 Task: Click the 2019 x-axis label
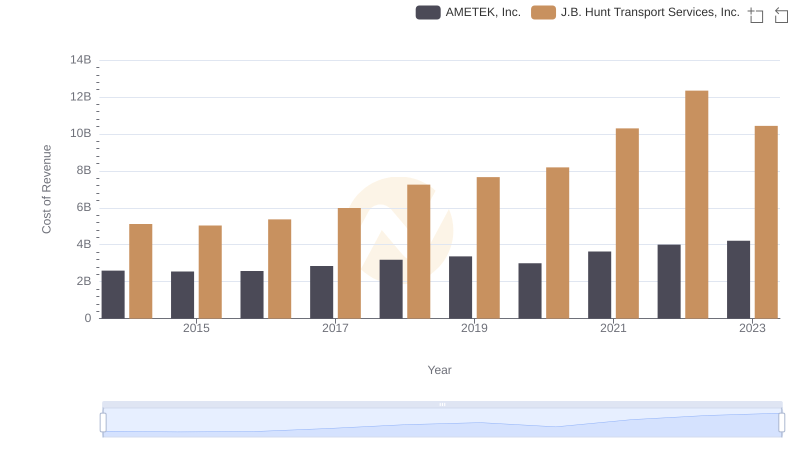tap(474, 328)
